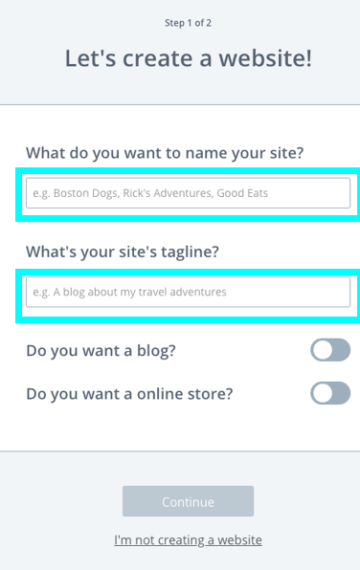Select the grey track of the blog toggle
This screenshot has width=360, height=570.
click(342, 350)
